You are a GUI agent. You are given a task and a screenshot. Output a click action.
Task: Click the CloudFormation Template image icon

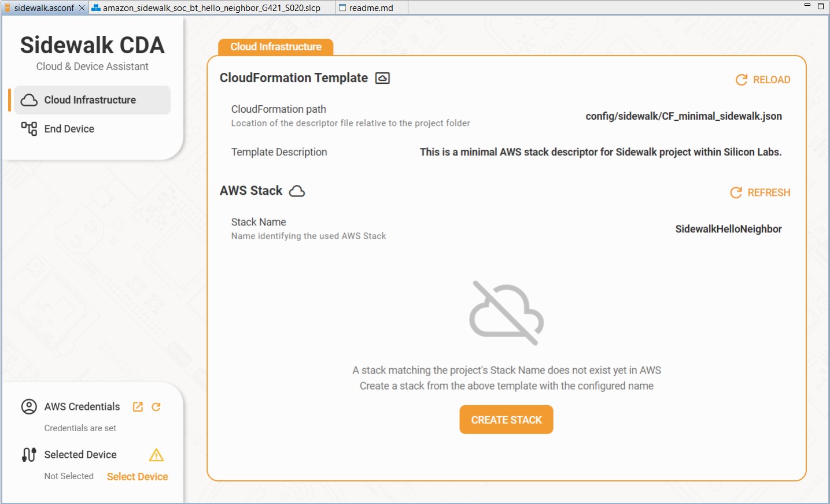point(382,78)
